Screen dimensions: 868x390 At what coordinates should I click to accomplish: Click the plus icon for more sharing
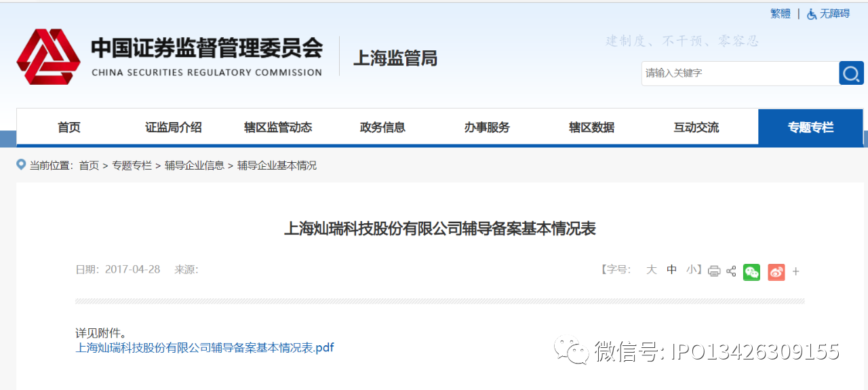pos(796,271)
